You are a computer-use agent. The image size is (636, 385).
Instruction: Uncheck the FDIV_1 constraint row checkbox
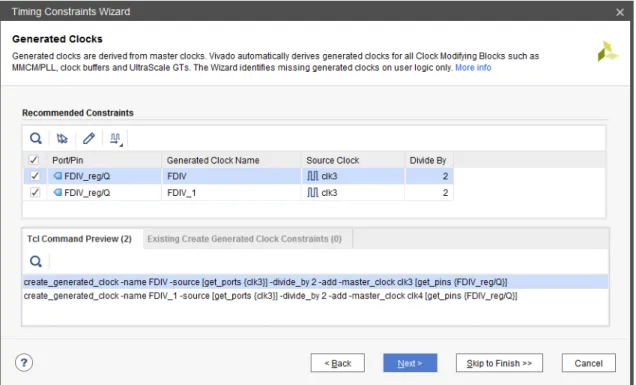pos(35,192)
